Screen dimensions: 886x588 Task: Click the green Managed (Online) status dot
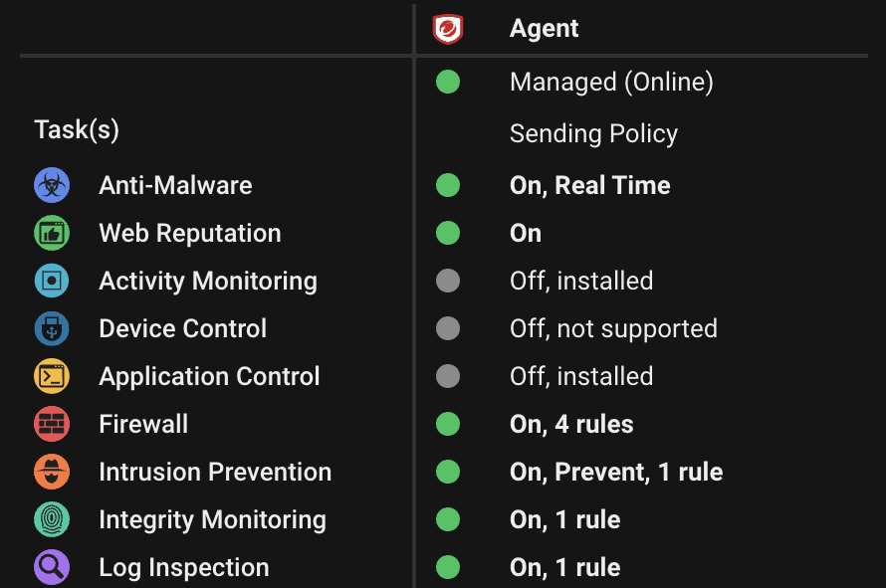(x=448, y=82)
